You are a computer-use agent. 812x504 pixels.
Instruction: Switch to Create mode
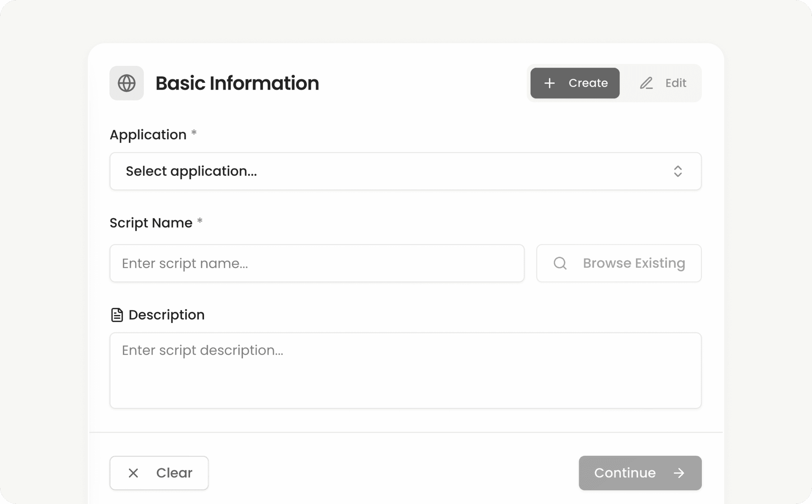click(x=575, y=83)
